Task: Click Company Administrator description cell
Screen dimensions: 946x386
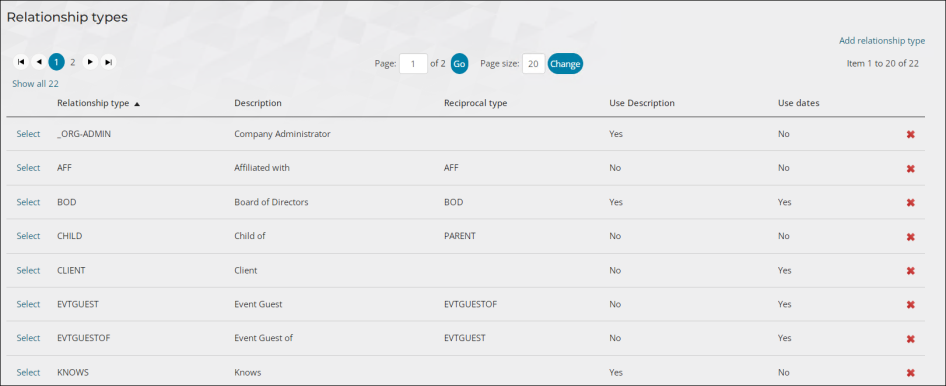Action: [282, 134]
